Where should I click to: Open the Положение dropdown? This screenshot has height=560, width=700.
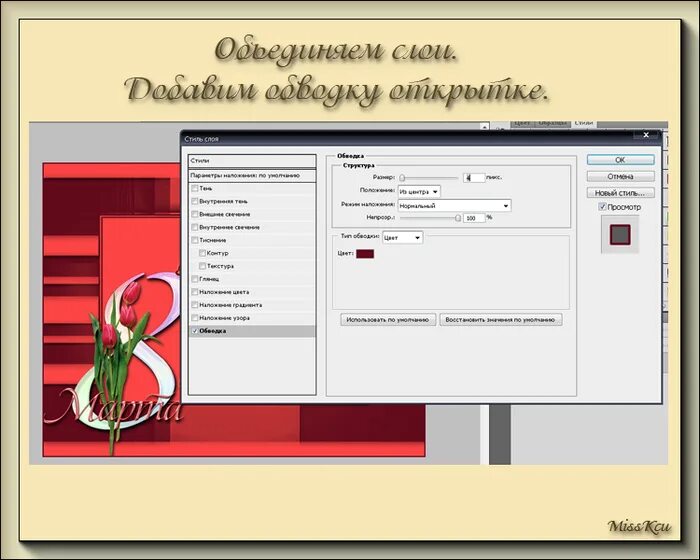point(419,192)
